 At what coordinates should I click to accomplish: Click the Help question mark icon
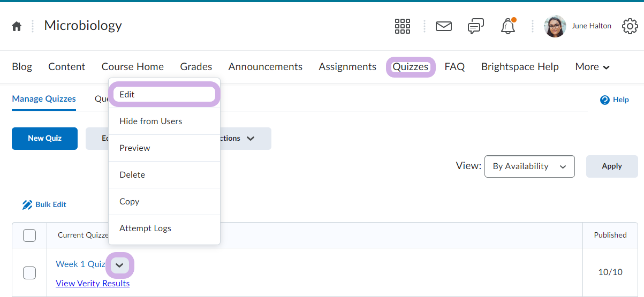point(605,100)
